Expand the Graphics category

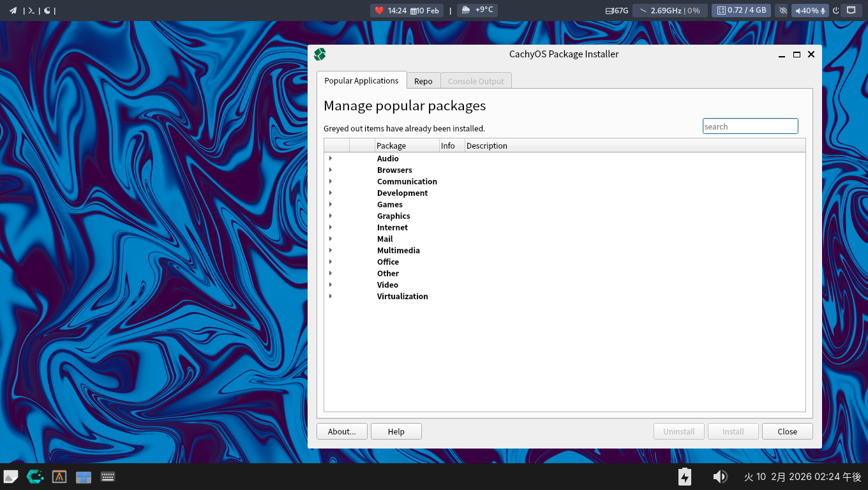point(330,216)
